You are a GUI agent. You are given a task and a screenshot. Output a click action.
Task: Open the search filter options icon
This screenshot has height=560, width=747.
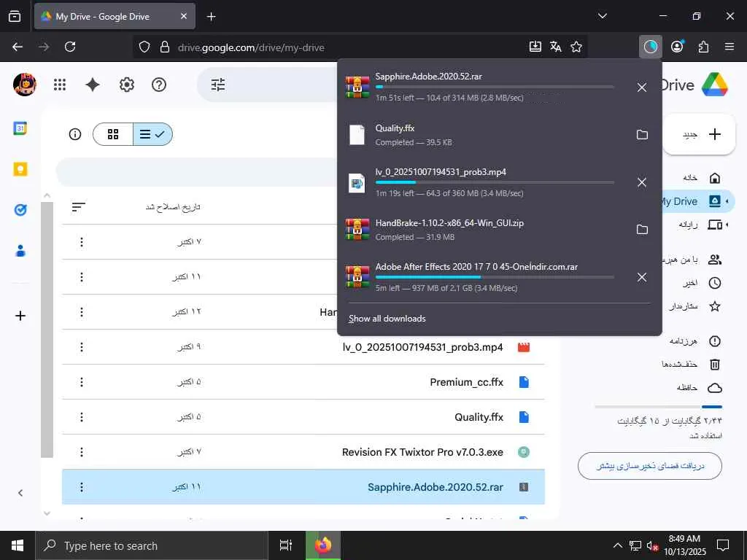(x=218, y=85)
